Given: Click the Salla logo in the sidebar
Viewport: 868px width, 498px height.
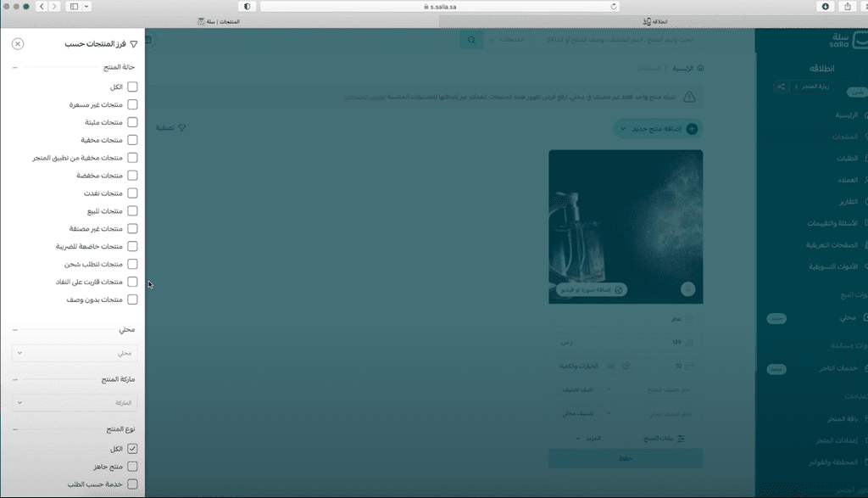Looking at the screenshot, I should (x=847, y=40).
